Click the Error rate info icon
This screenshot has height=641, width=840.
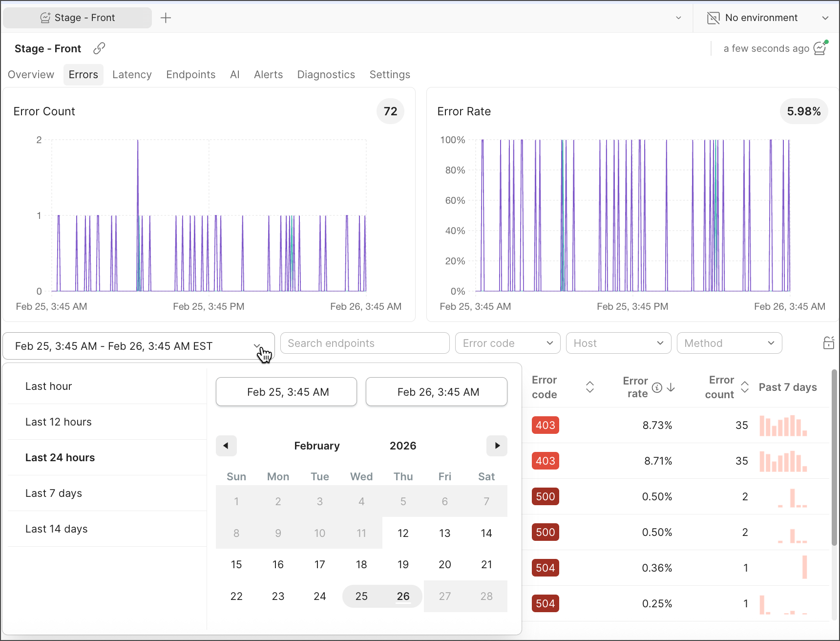pos(657,387)
